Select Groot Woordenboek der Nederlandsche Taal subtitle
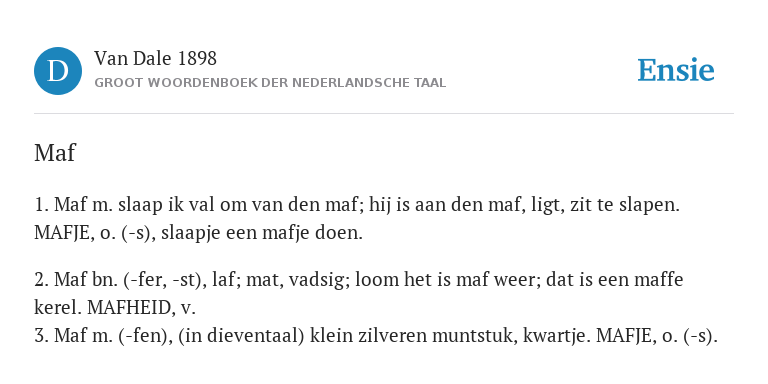 coord(270,83)
